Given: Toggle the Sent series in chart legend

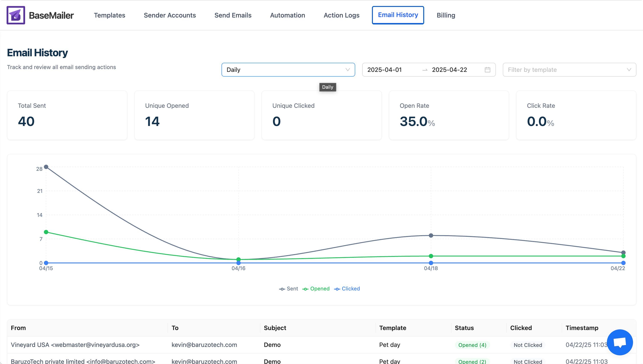Looking at the screenshot, I should 288,289.
